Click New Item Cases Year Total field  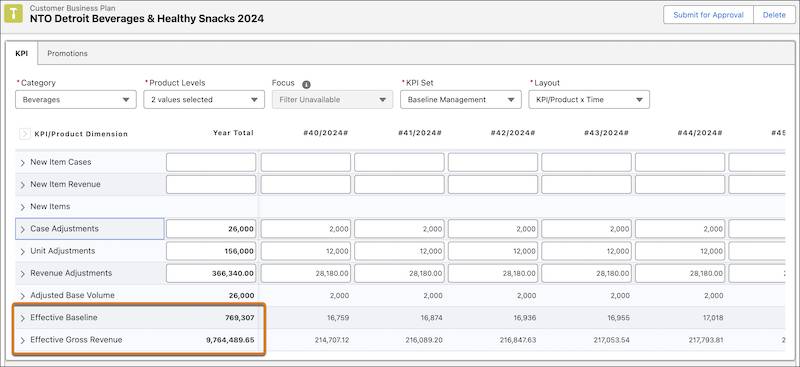point(211,162)
